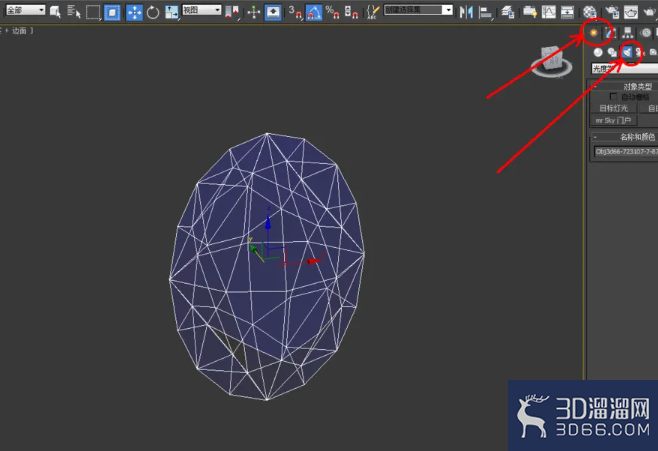Activate the Select and Rotate tool
Viewport: 658px width, 451px height.
coord(153,12)
